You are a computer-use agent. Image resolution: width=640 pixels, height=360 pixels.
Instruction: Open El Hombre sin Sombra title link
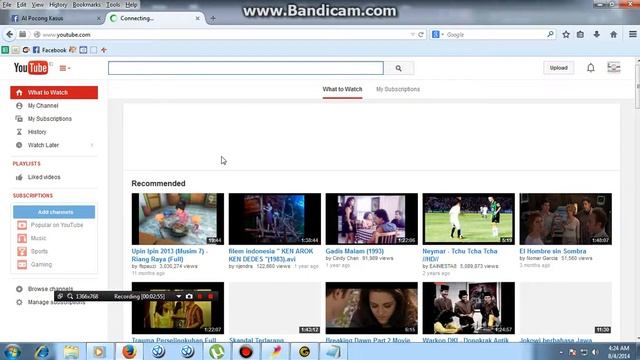click(553, 251)
